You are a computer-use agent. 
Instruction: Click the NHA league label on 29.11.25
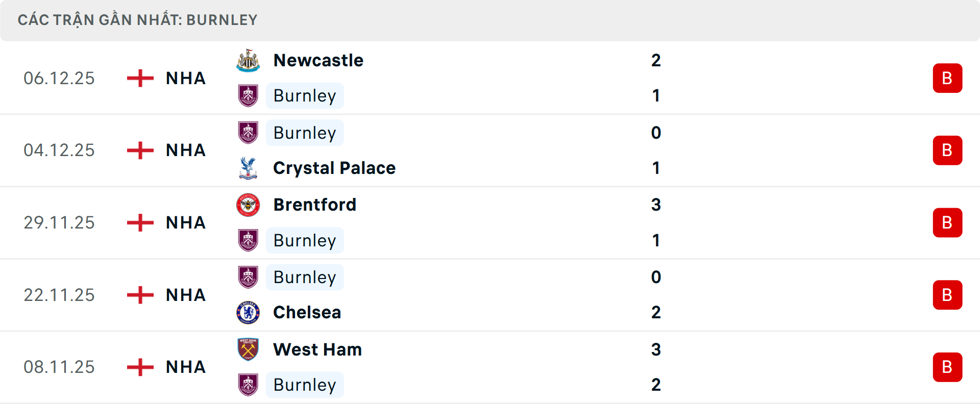(x=185, y=222)
